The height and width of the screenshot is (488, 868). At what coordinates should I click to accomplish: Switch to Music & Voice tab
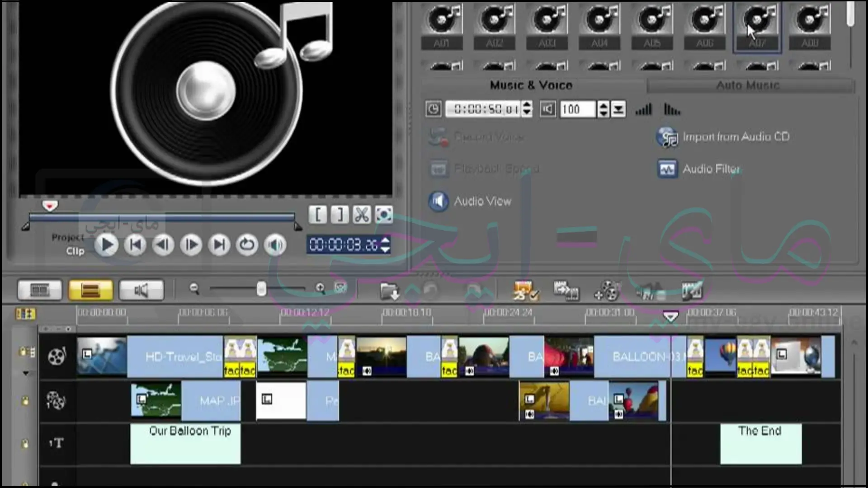click(x=531, y=85)
